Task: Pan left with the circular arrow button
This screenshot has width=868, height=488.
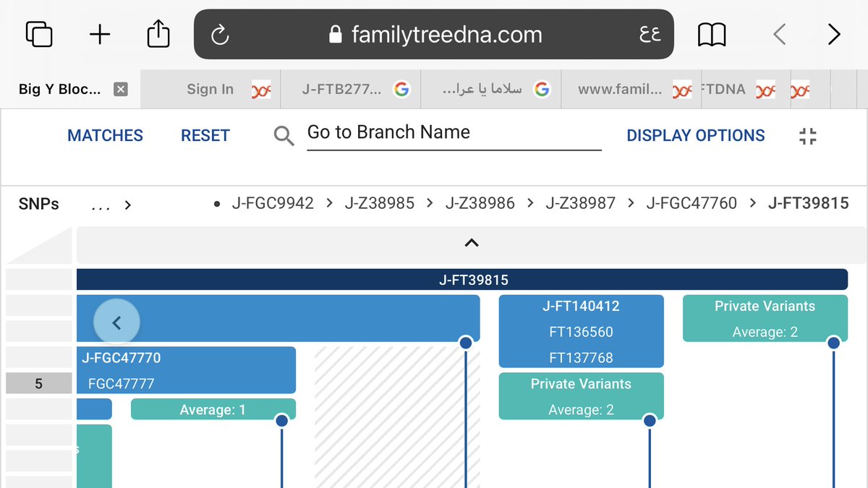Action: pos(116,322)
